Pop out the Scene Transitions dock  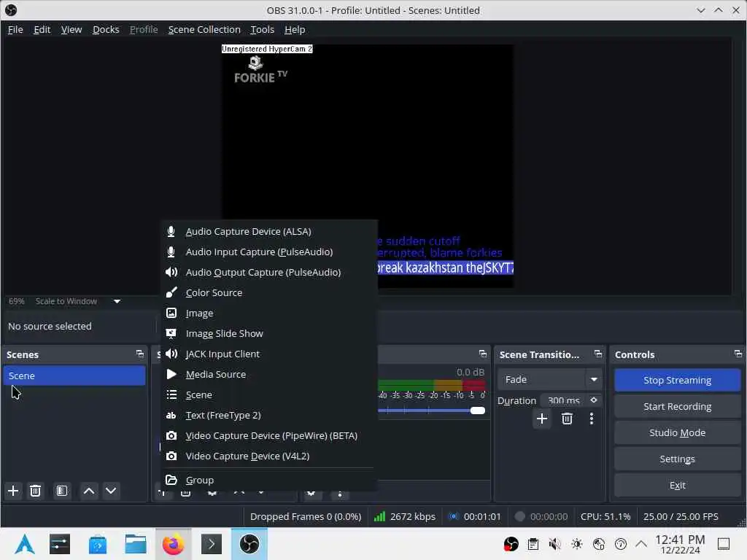[x=598, y=354]
